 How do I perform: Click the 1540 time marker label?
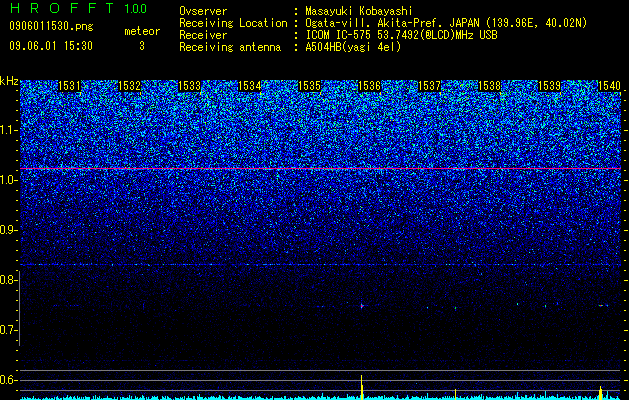pos(609,86)
